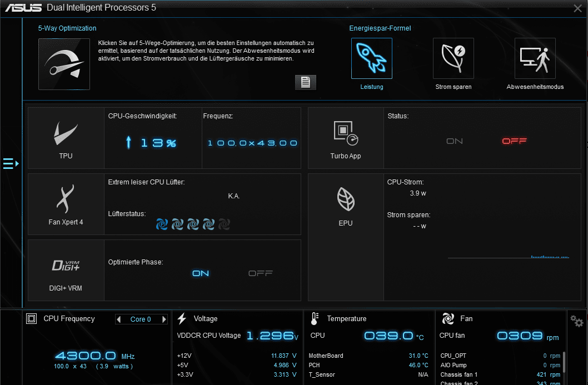Open the TPU panel
The image size is (588, 385).
point(66,138)
